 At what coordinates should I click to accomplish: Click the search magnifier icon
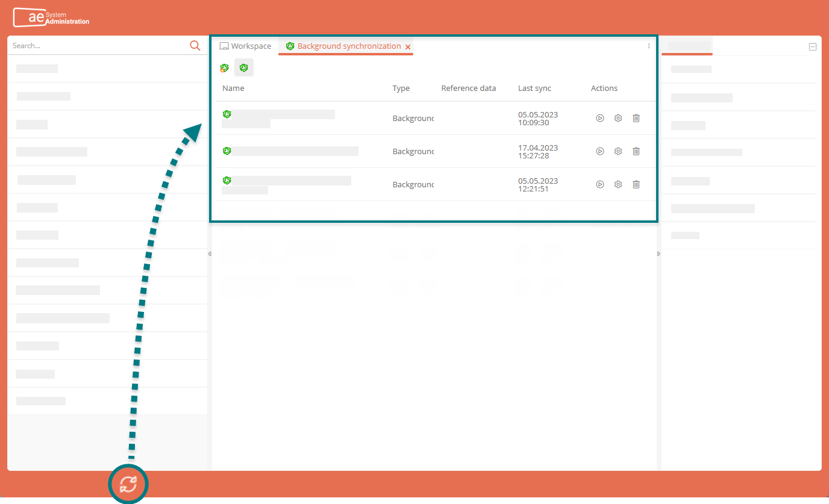195,46
